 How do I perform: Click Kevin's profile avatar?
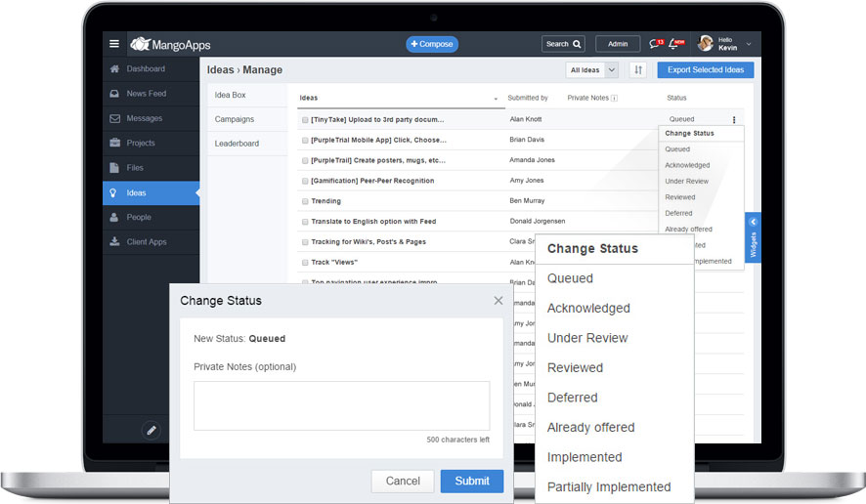point(706,43)
